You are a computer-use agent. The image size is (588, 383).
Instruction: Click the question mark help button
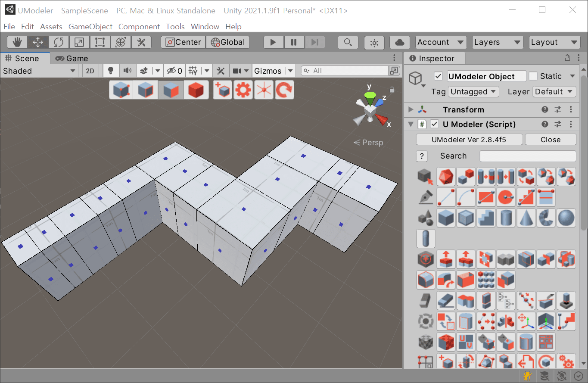click(422, 156)
